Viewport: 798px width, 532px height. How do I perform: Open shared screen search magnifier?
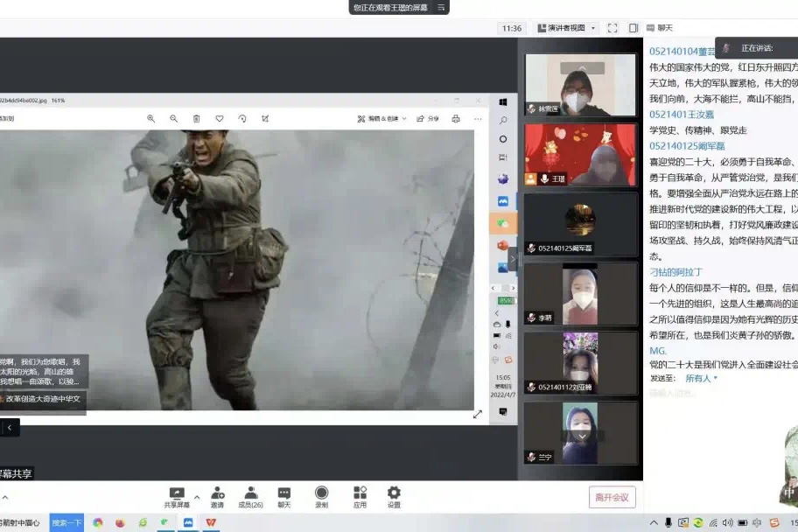tap(503, 121)
